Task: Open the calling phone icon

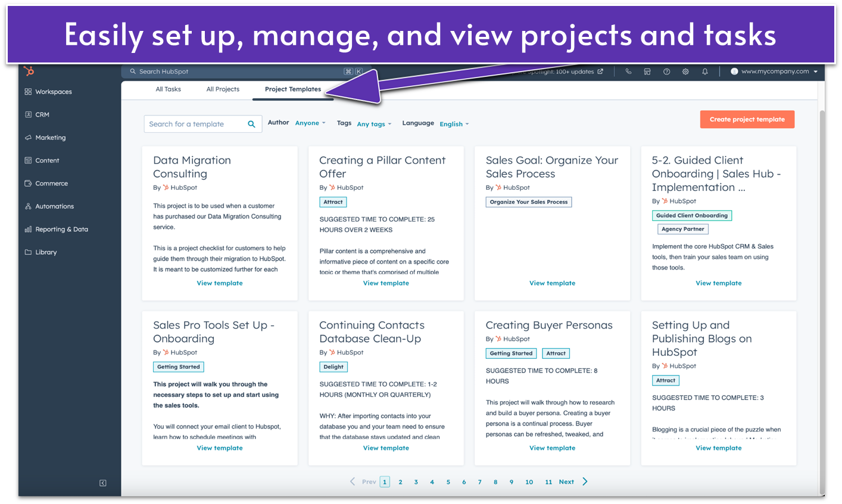Action: 628,71
